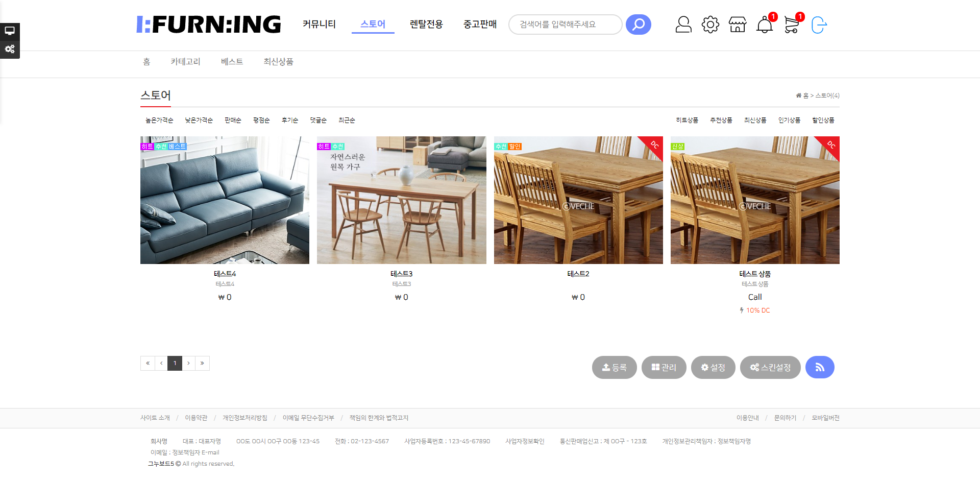This screenshot has width=980, height=480.
Task: Select the 스토어 top menu item
Action: (373, 24)
